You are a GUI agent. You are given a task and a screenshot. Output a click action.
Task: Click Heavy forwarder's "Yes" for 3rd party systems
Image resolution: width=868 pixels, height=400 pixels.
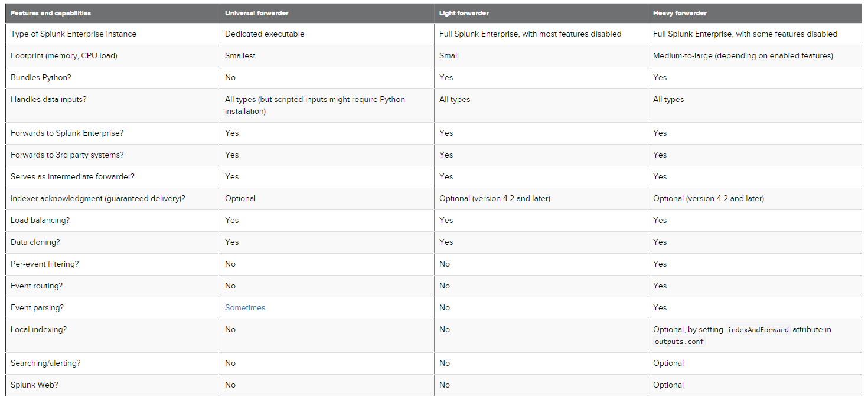point(660,155)
